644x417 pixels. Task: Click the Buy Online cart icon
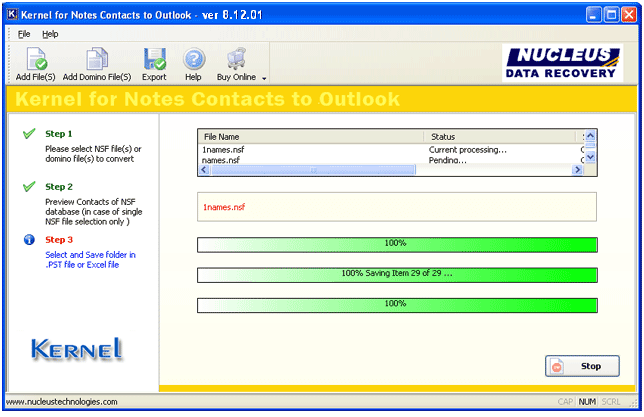click(237, 59)
